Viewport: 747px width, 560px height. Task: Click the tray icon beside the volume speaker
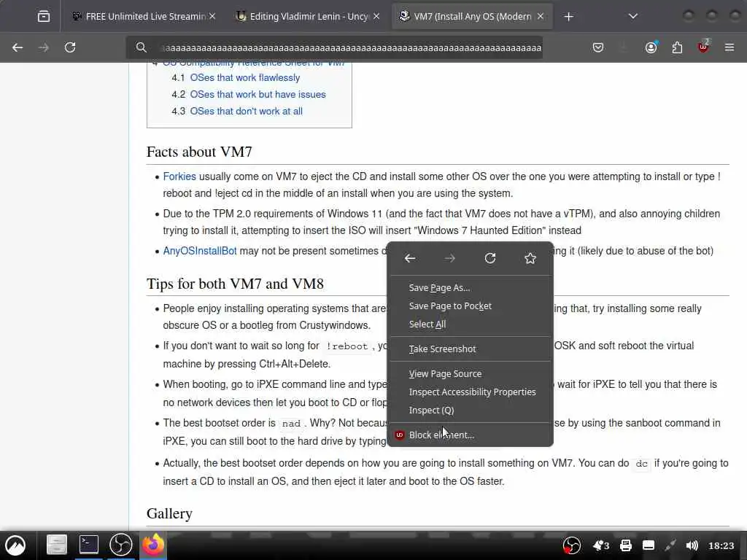click(670, 545)
